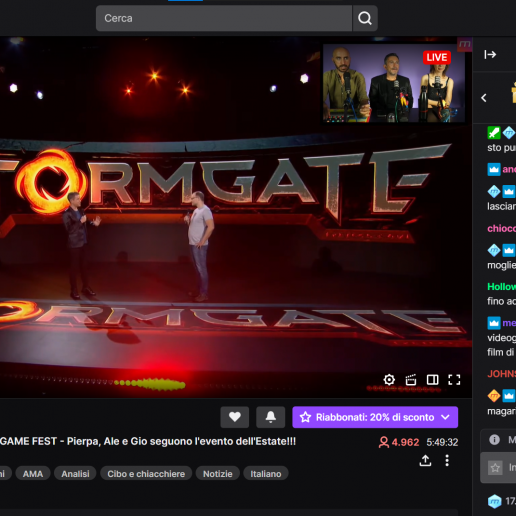This screenshot has height=516, width=516.
Task: Open video player settings gear
Action: (389, 379)
